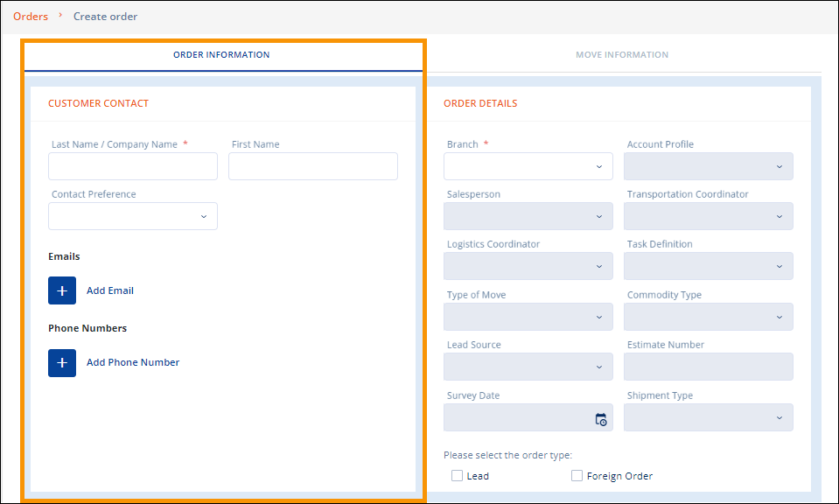839x504 pixels.
Task: Click the Estimate Number input field
Action: click(x=708, y=367)
